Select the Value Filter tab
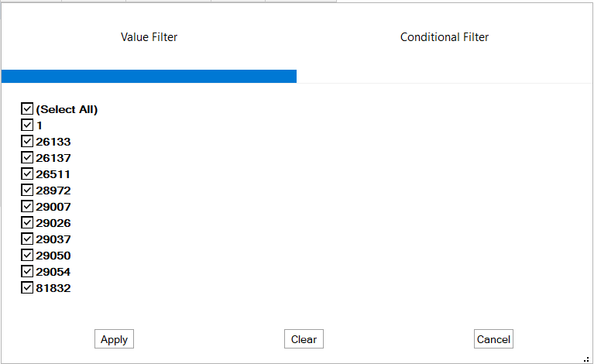The height and width of the screenshot is (364, 594). (149, 37)
